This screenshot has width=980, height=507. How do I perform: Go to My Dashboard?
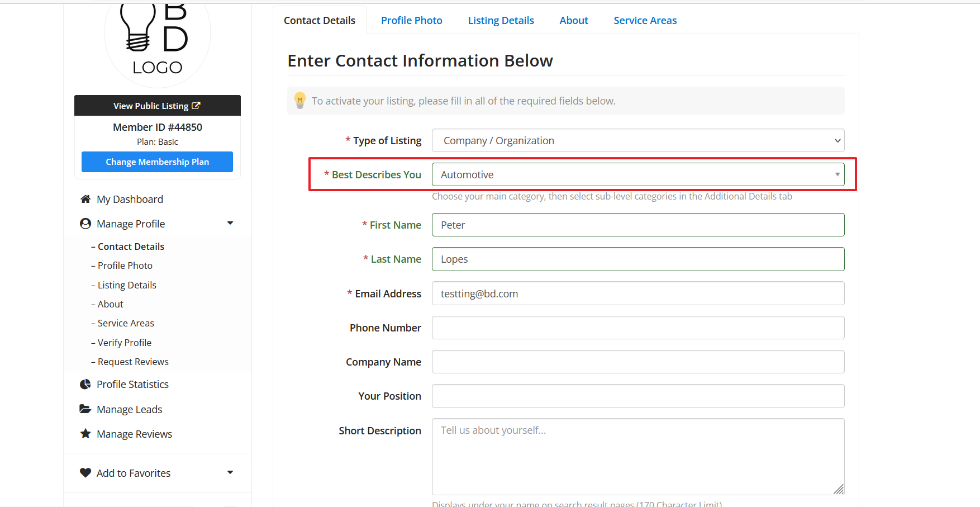[x=130, y=200]
